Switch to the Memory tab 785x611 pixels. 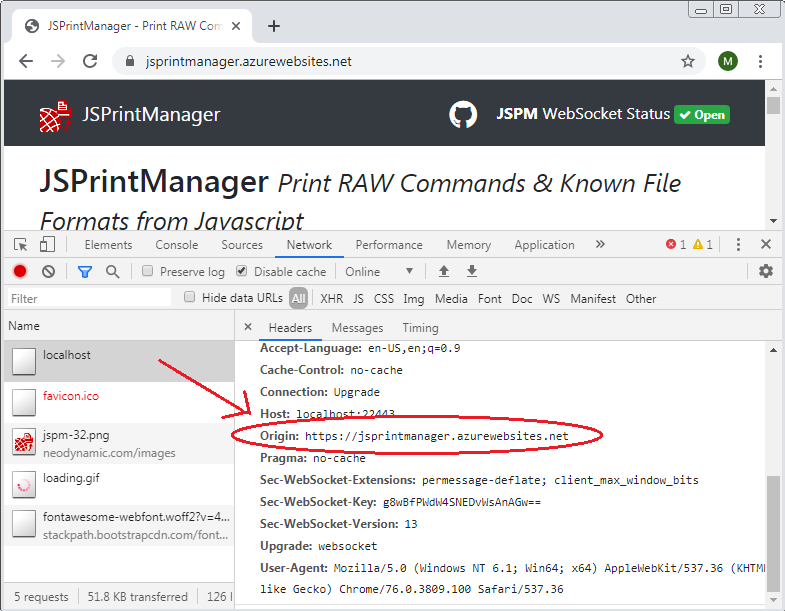469,245
